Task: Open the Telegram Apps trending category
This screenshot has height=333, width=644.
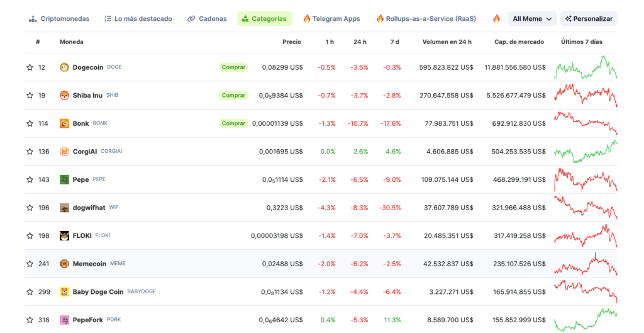Action: click(x=331, y=19)
